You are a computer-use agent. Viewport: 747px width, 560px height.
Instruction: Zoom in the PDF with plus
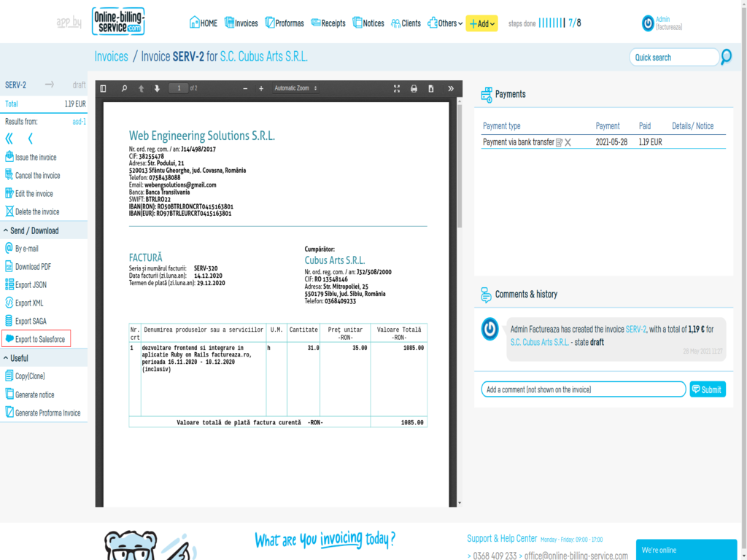[x=261, y=88]
